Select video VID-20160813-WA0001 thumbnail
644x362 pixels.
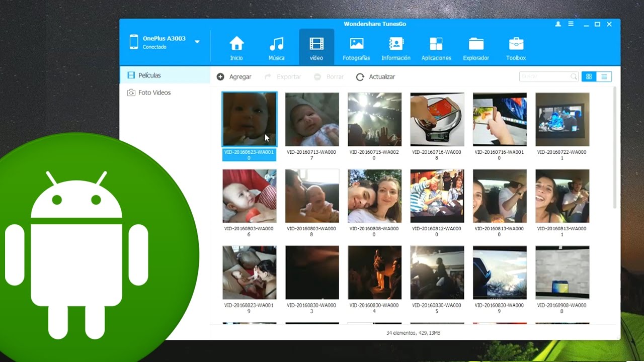pyautogui.click(x=562, y=196)
